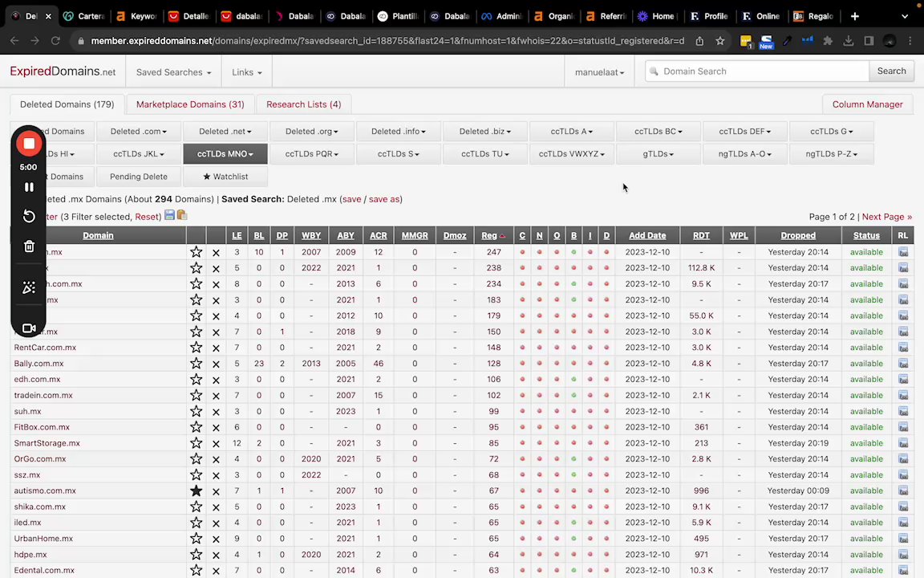924x578 pixels.
Task: Open RL icon for autismo.com.mx row
Action: tap(903, 490)
